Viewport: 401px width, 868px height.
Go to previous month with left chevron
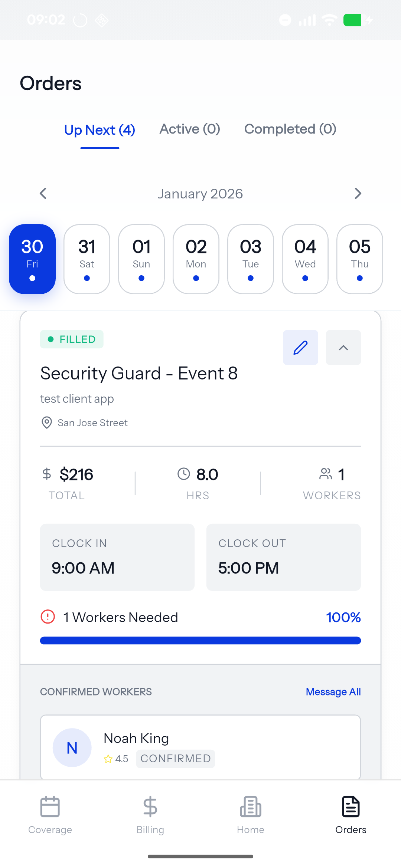[x=43, y=193]
